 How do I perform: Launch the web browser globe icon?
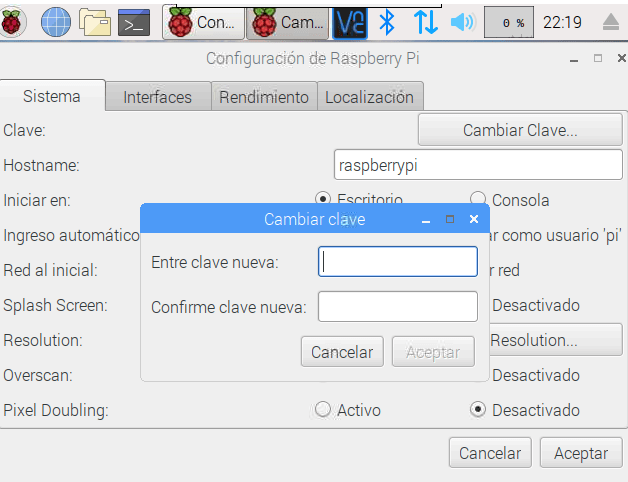[x=56, y=22]
